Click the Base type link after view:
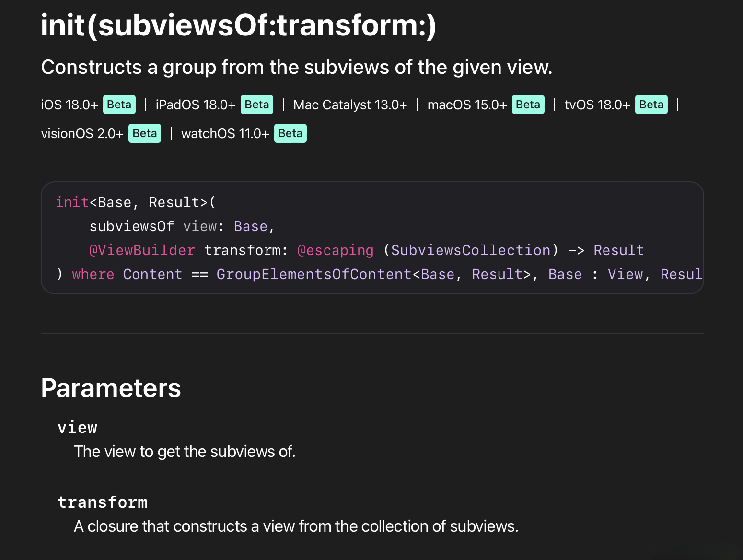 pyautogui.click(x=250, y=226)
